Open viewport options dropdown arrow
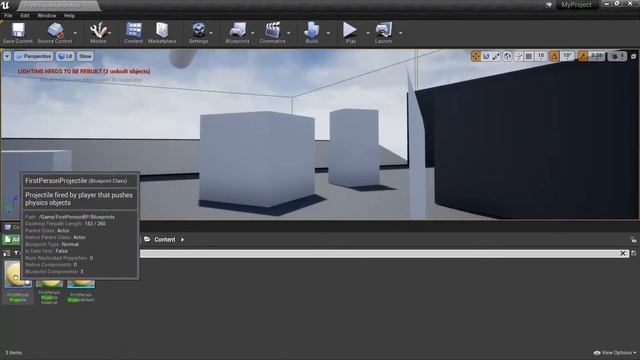Viewport: 640px width, 360px height. coord(7,56)
